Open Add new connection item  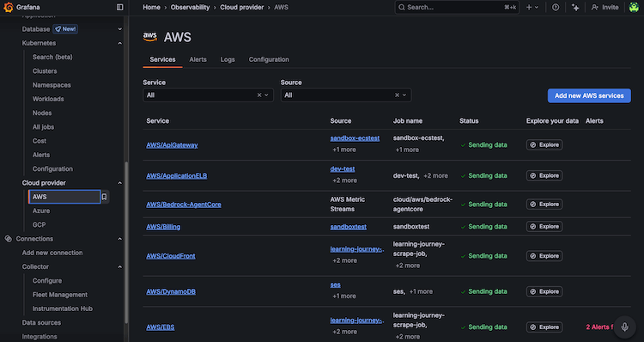click(x=52, y=253)
